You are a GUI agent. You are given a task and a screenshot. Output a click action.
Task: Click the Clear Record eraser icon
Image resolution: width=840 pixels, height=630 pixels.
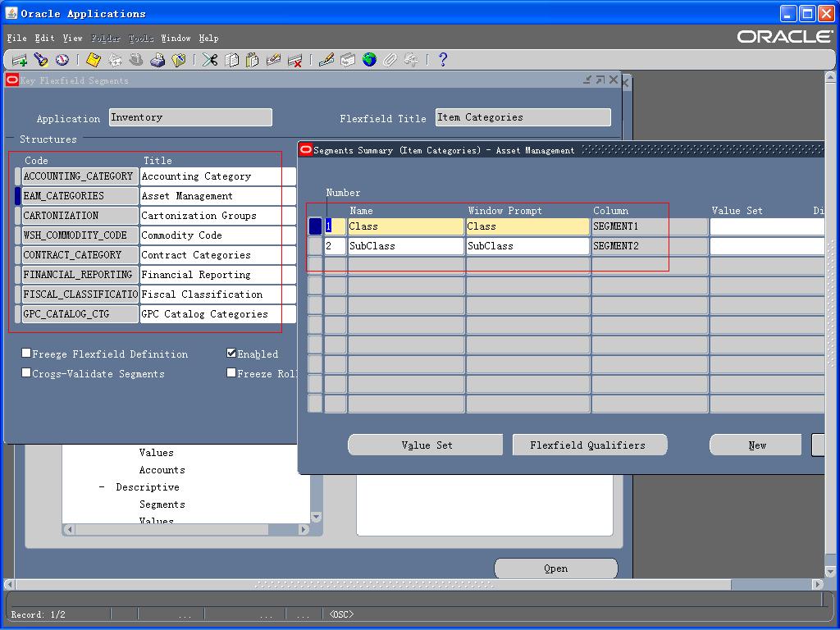coord(273,60)
